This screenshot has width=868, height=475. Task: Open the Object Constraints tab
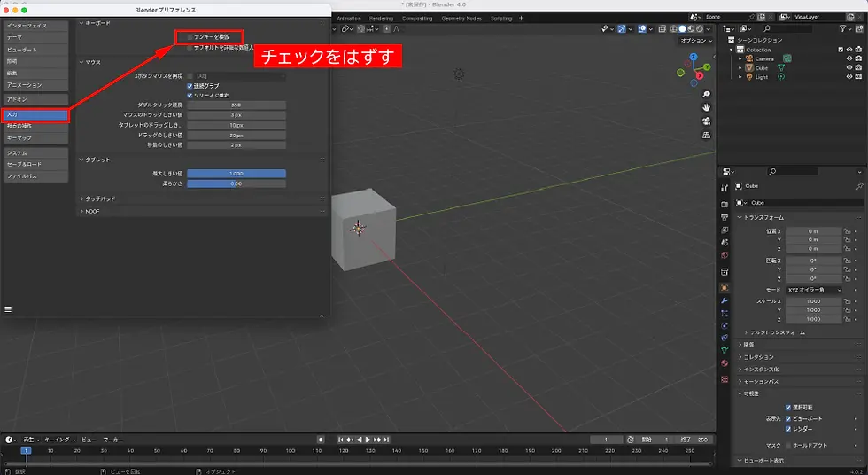coord(725,338)
